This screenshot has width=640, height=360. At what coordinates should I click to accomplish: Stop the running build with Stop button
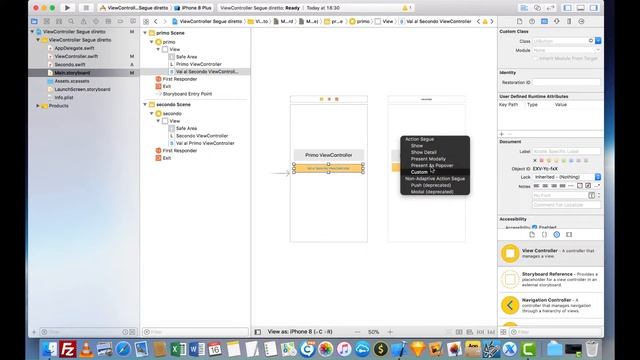tap(86, 8)
